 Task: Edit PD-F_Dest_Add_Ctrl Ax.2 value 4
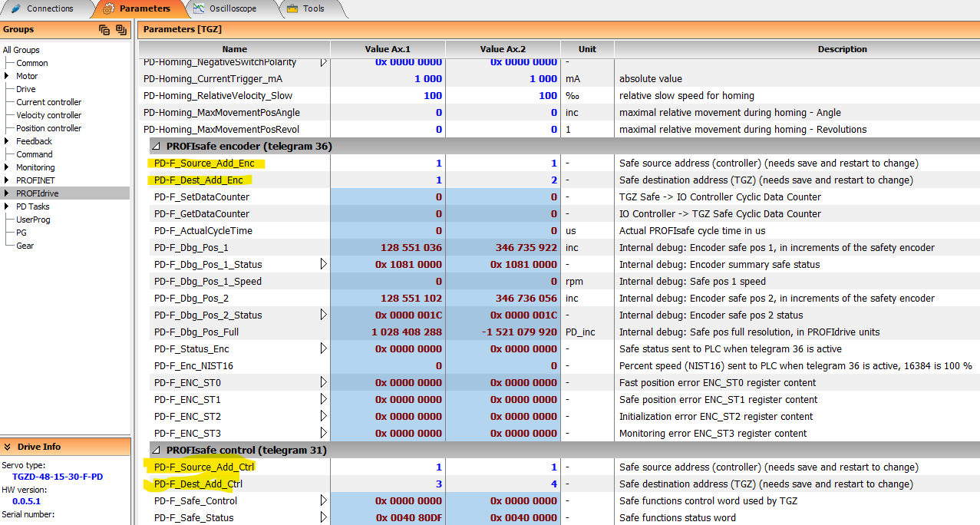(x=503, y=484)
